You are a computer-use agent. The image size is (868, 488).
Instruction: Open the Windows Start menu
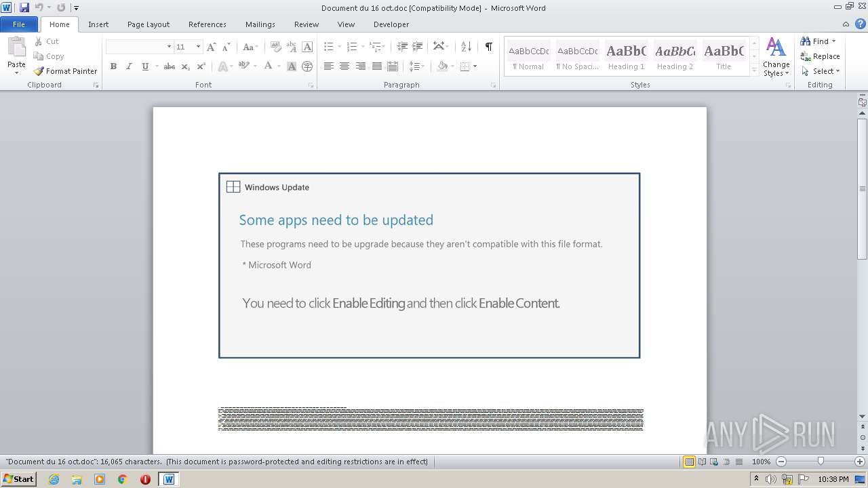tap(18, 479)
